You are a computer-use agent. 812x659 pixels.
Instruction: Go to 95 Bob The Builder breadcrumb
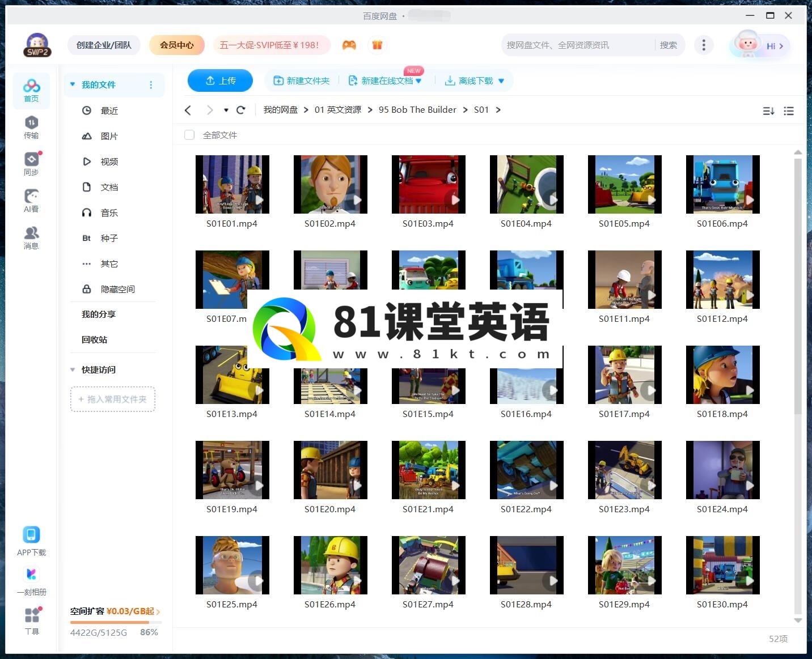[x=417, y=110]
